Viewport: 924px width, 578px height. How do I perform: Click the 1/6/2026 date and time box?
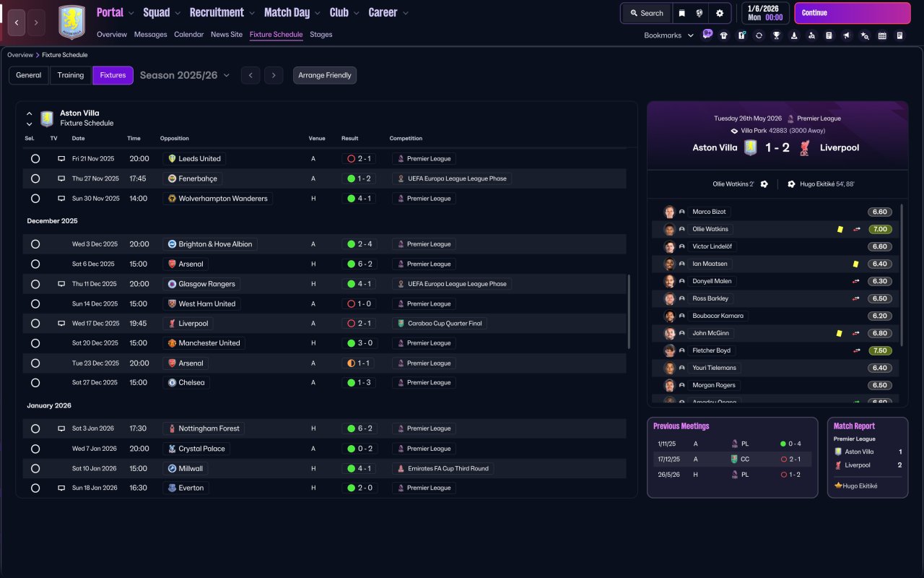point(765,13)
